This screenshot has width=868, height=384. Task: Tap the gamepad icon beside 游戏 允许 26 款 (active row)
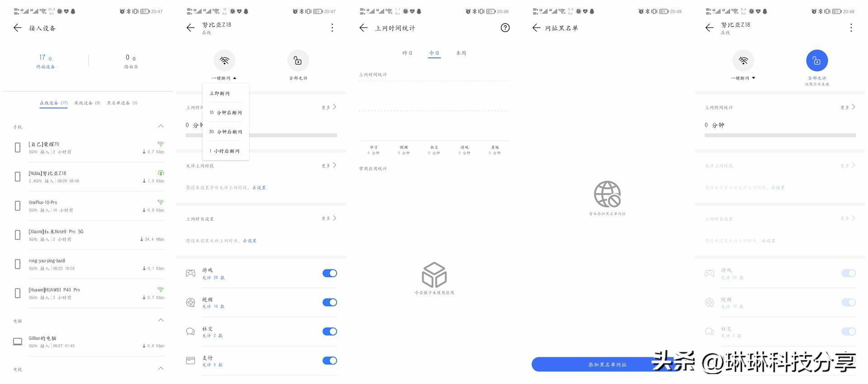[191, 273]
